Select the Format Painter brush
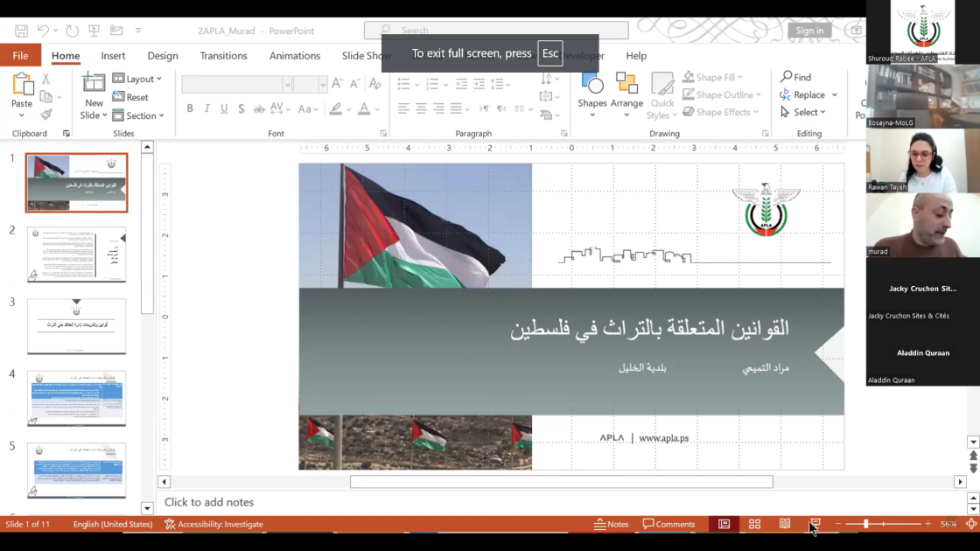This screenshot has height=551, width=980. [46, 115]
